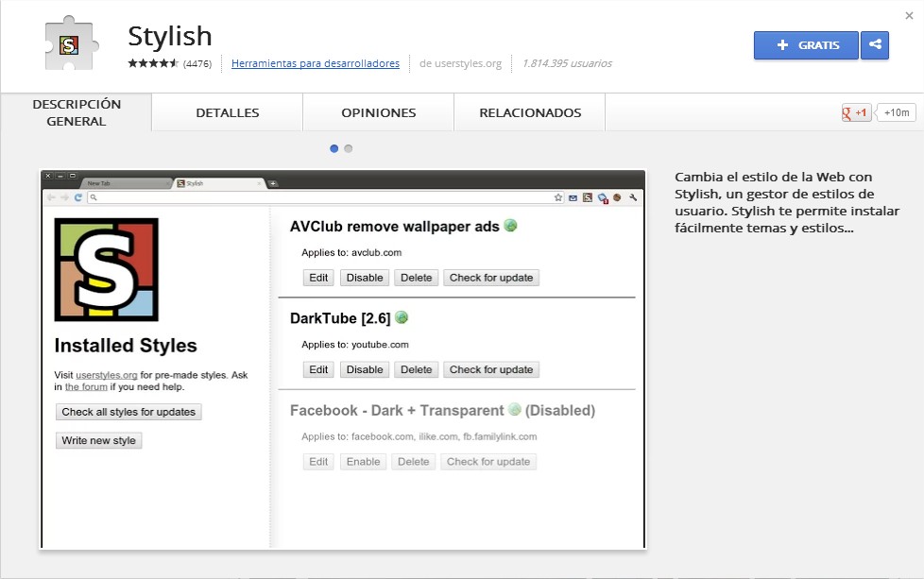Switch to the DETALLES tab
Viewport: 924px width, 579px height.
(x=227, y=111)
